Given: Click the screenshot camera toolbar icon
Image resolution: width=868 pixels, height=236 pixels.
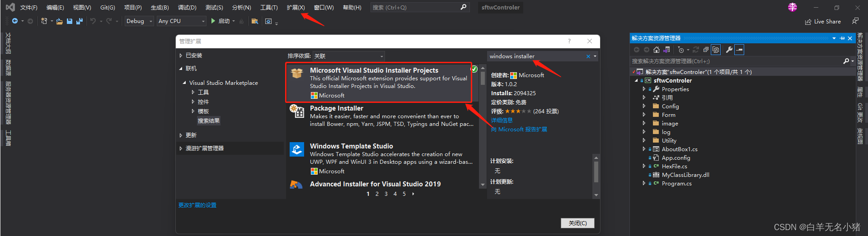Looking at the screenshot, I should click(268, 21).
